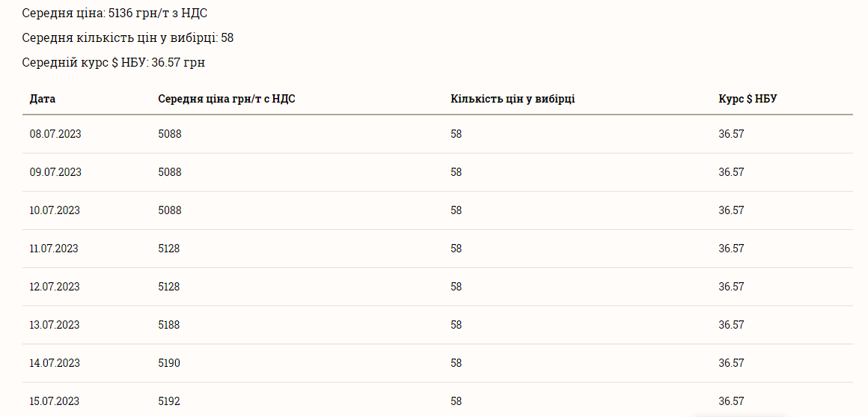Click the "Середній курс $ НБУ: 36.57 грн" line
This screenshot has height=417, width=868.
[x=114, y=63]
